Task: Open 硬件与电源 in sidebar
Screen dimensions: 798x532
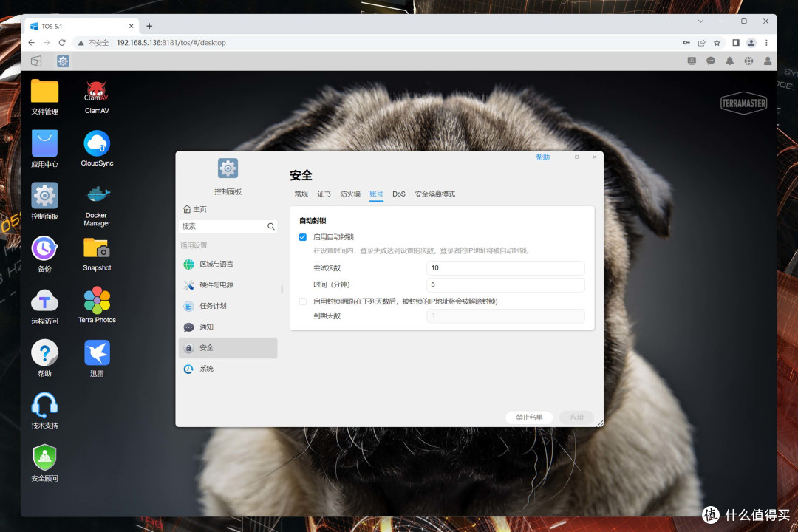Action: (x=228, y=284)
